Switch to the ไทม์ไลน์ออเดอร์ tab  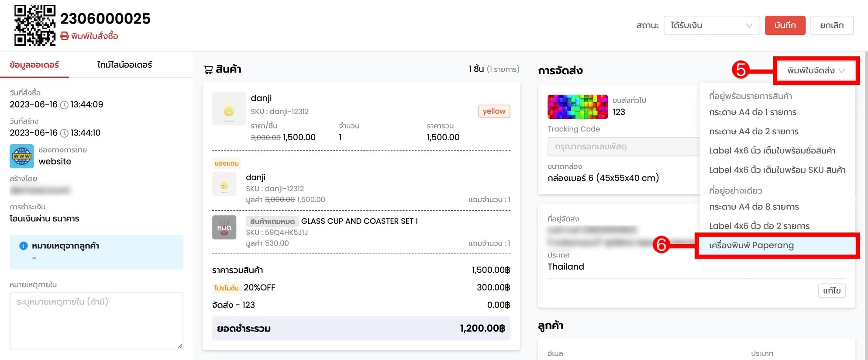124,65
